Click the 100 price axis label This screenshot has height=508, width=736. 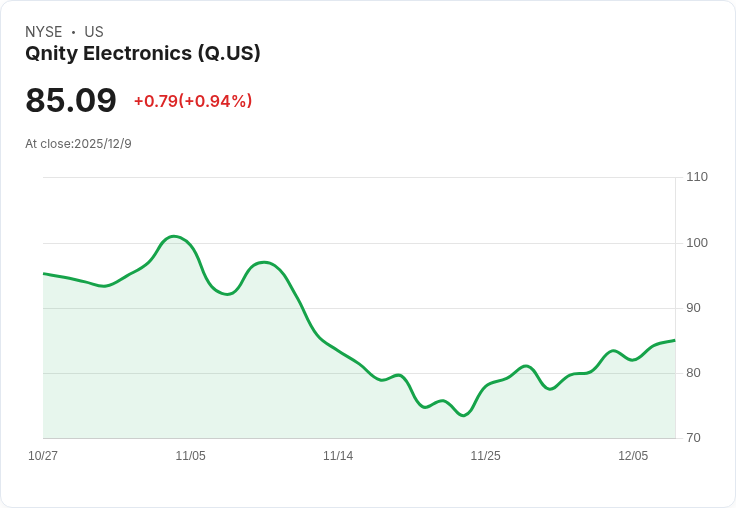pos(697,243)
